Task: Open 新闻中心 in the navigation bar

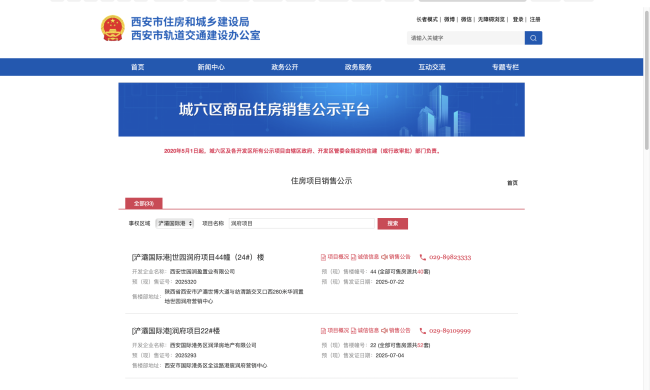Action: (x=211, y=67)
